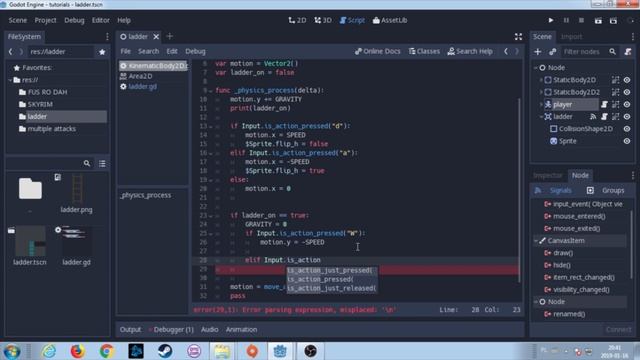Collapse the ladder node children
Screen dimensions: 640x360
541,117
